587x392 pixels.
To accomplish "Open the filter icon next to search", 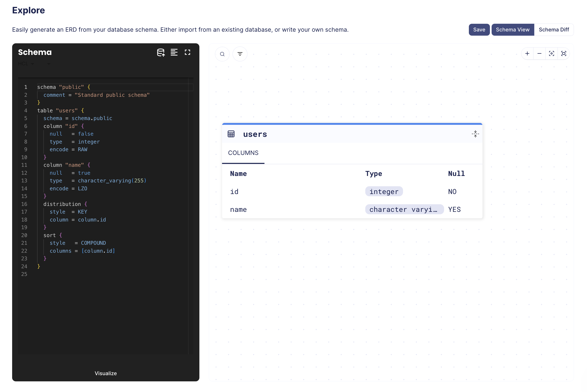I will (240, 54).
